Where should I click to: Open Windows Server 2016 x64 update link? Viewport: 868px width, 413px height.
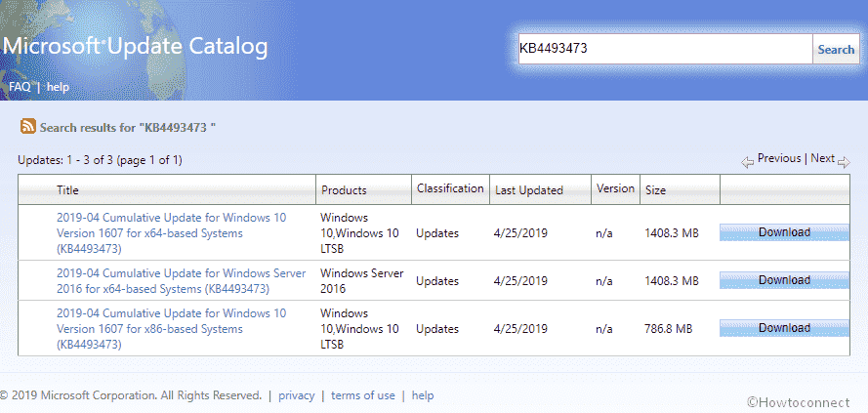181,280
